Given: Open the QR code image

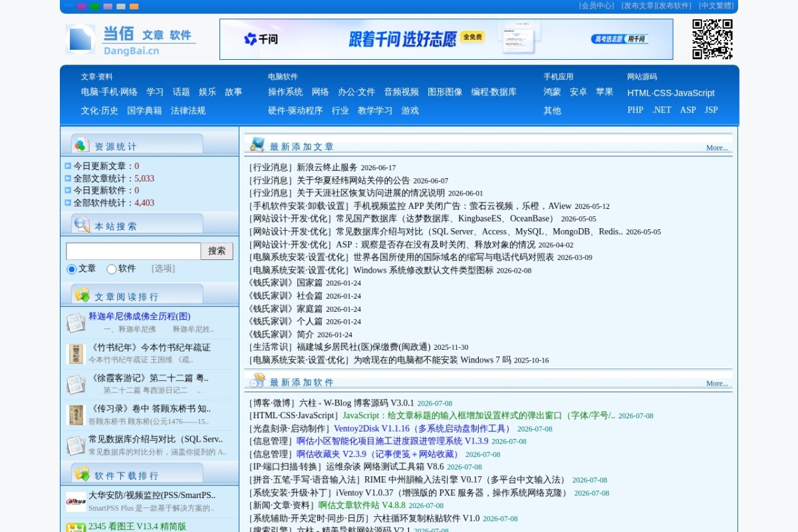Looking at the screenshot, I should (x=712, y=39).
